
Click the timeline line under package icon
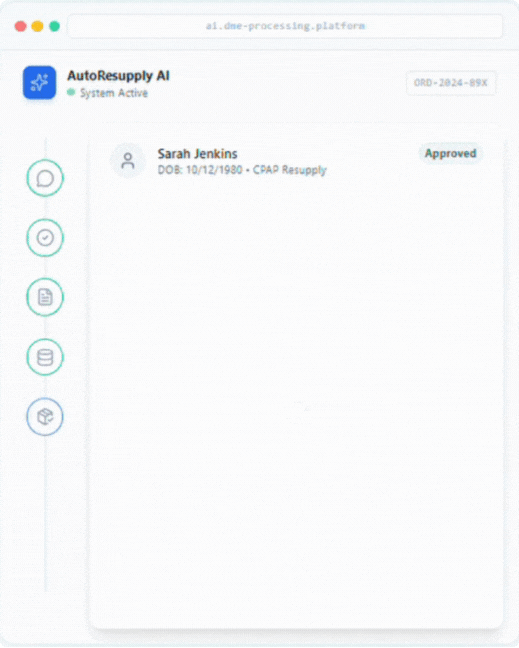coord(45,514)
